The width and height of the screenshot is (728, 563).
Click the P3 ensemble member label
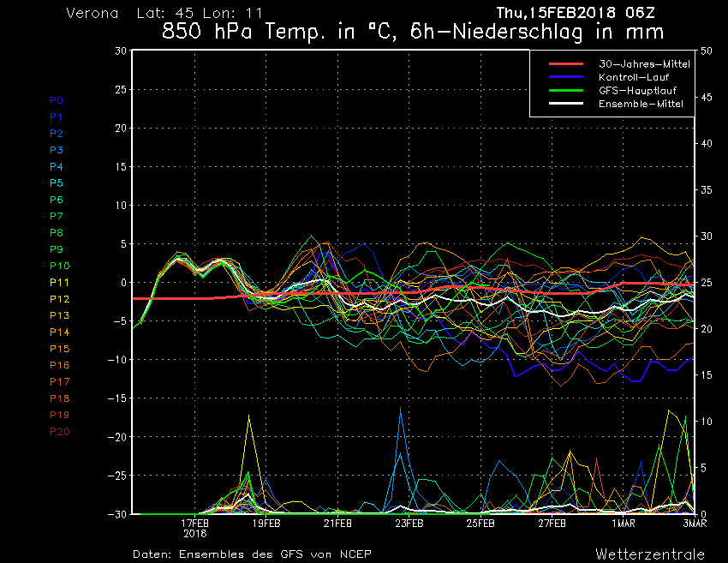pyautogui.click(x=57, y=150)
